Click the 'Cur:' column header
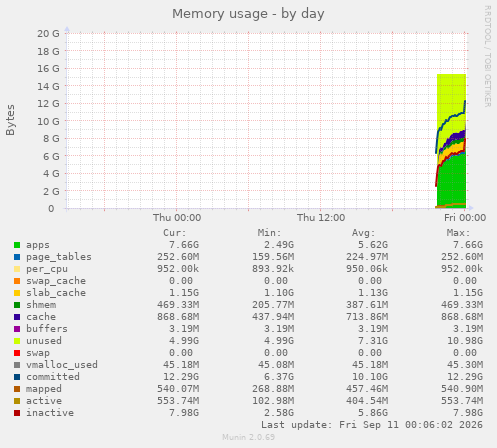Image resolution: width=497 pixels, height=448 pixels. click(x=175, y=233)
